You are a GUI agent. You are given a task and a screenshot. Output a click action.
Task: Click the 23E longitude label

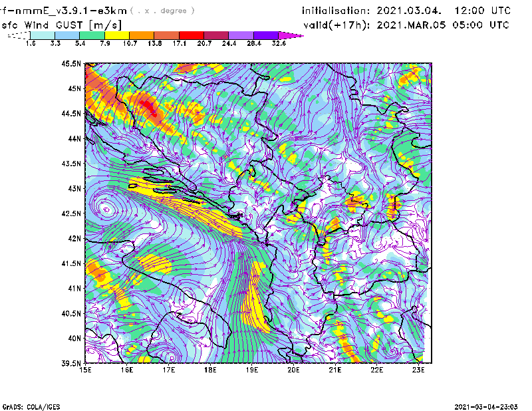[418, 370]
